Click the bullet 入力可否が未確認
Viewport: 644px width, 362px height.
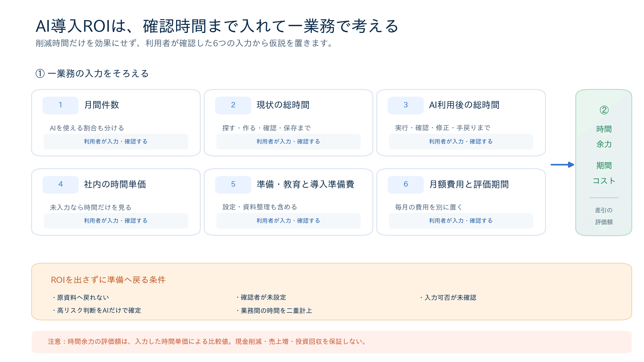[x=448, y=297]
